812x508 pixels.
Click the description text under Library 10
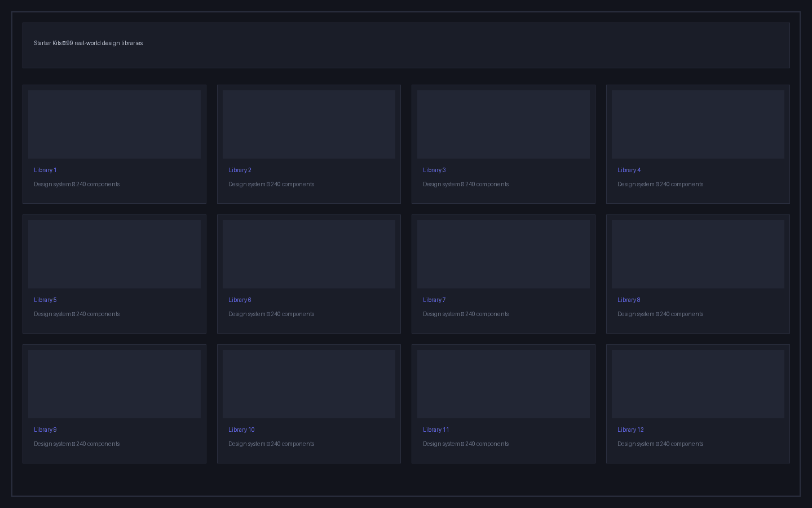tap(271, 444)
